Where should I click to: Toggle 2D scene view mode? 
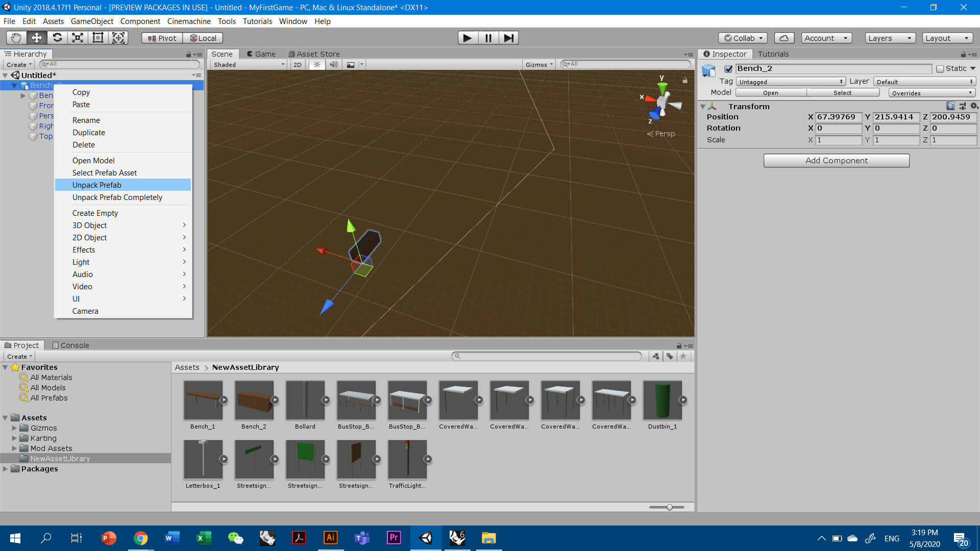click(x=298, y=65)
